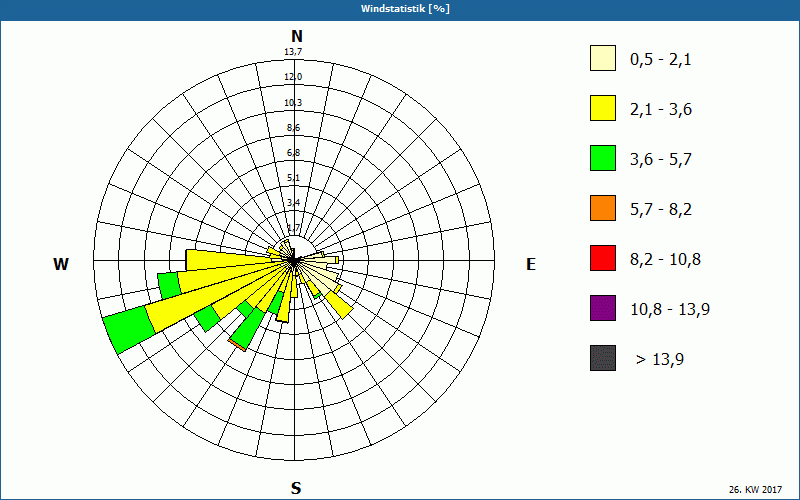Click the legend label '5,7 - 8,2'
This screenshot has width=800, height=500.
coord(661,210)
